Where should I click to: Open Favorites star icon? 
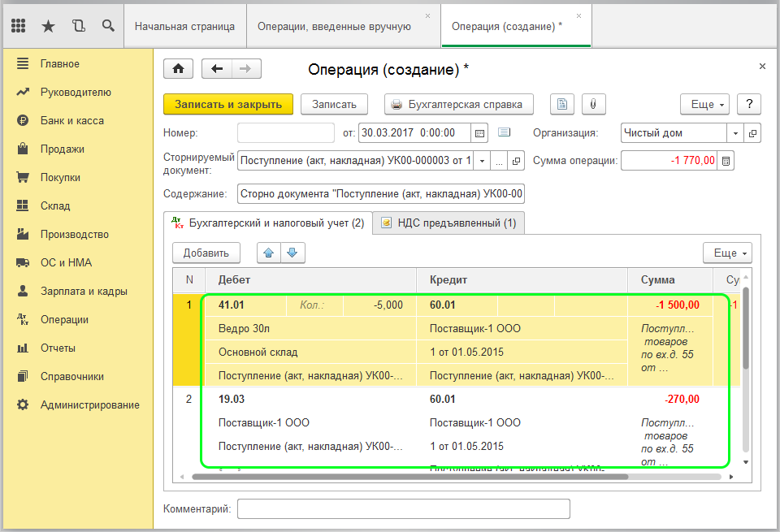[x=48, y=26]
